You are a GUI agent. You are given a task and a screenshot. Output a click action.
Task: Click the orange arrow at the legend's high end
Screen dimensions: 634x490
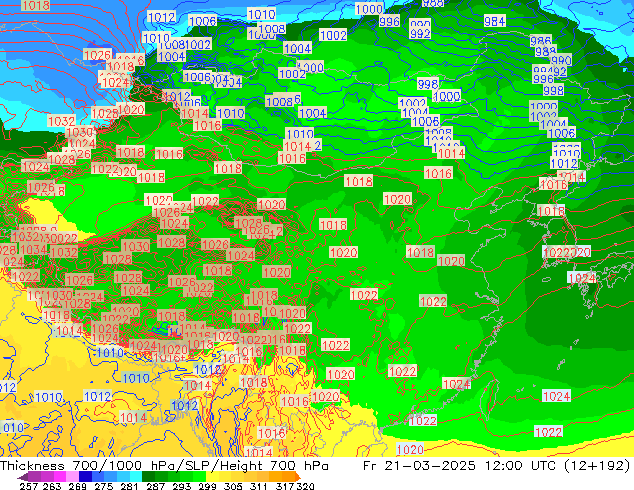(x=298, y=477)
